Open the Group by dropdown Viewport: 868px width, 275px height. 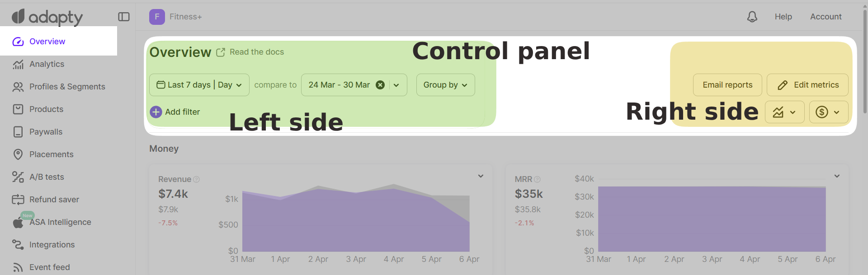point(445,85)
